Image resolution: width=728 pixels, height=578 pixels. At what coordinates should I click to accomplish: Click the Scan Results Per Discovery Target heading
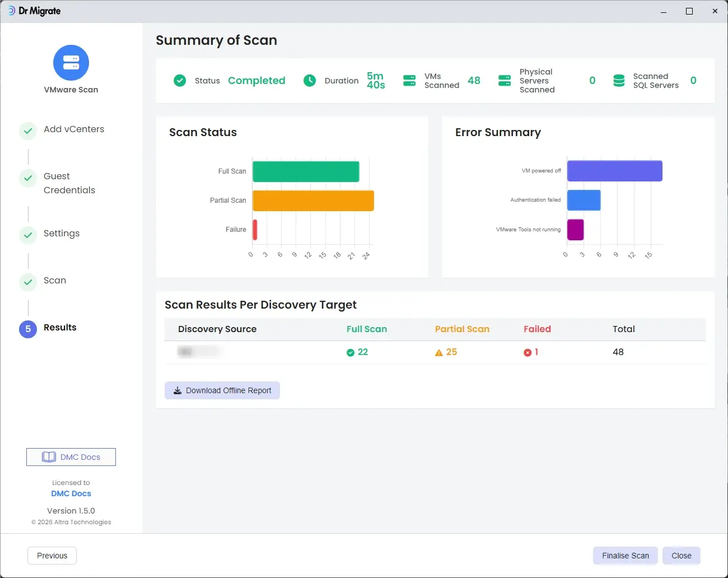[x=260, y=305]
